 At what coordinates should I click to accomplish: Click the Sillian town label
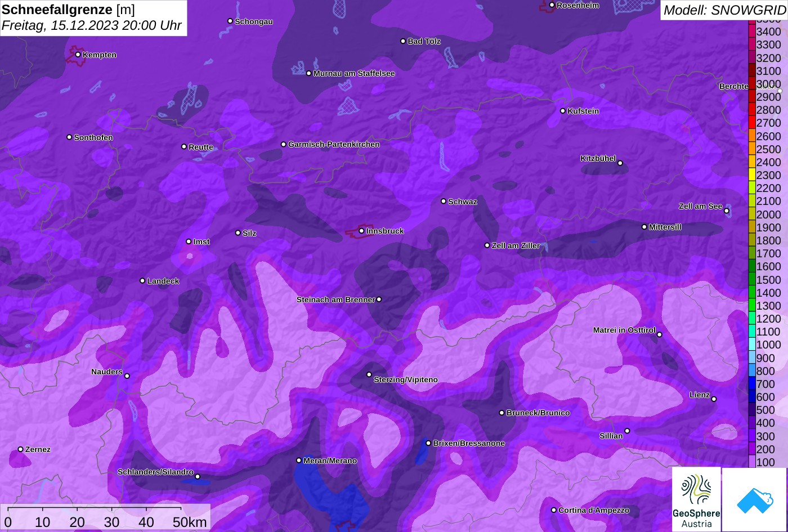pos(611,436)
